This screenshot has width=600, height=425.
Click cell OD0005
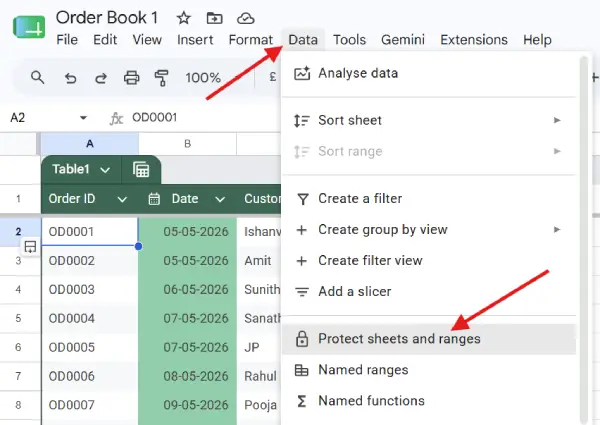pyautogui.click(x=90, y=347)
